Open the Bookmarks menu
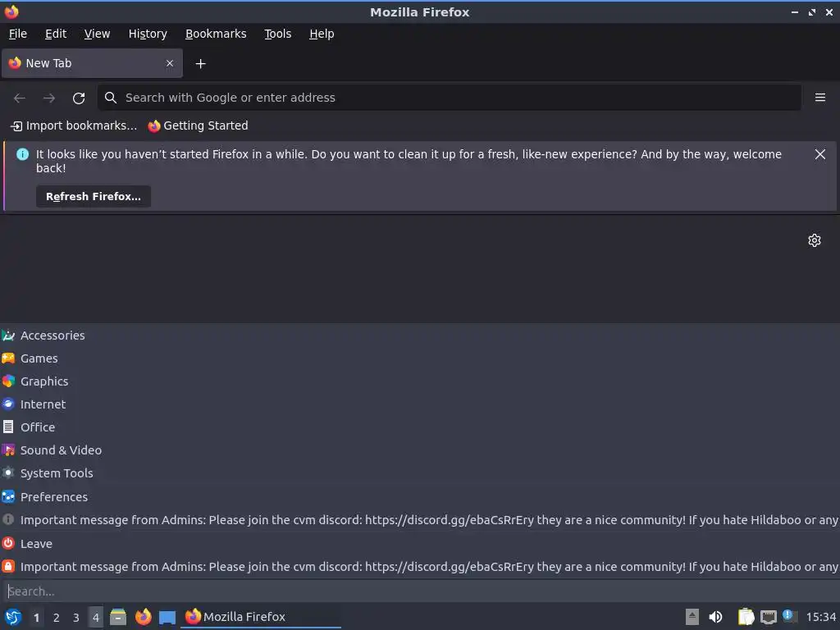This screenshot has width=840, height=630. click(x=216, y=34)
